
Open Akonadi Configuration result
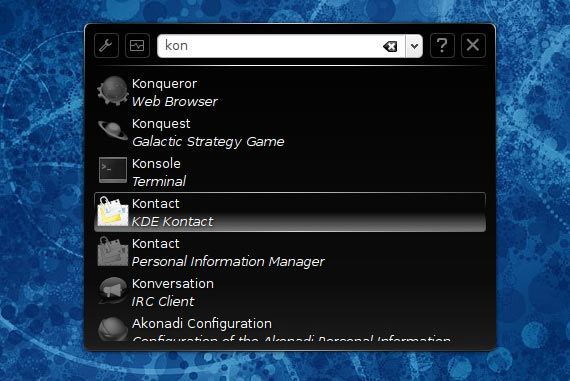pyautogui.click(x=290, y=327)
